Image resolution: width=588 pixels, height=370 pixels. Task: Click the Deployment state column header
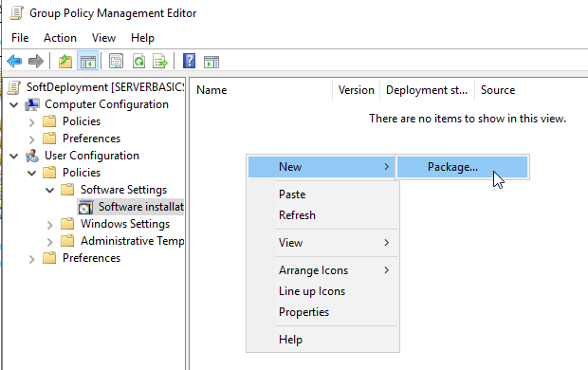point(427,90)
